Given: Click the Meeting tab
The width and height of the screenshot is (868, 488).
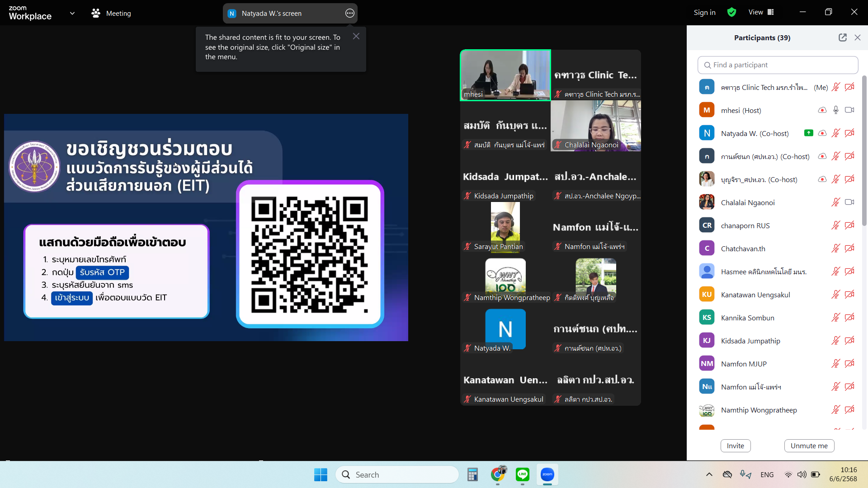Looking at the screenshot, I should [111, 13].
